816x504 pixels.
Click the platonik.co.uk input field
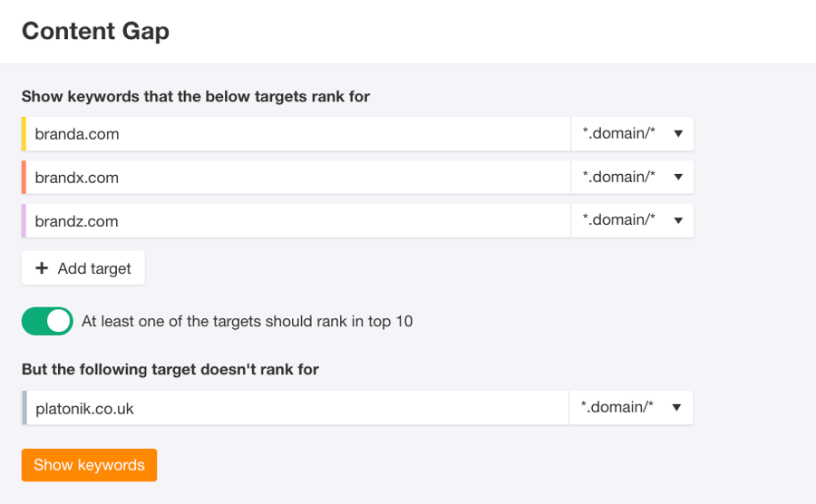[297, 408]
